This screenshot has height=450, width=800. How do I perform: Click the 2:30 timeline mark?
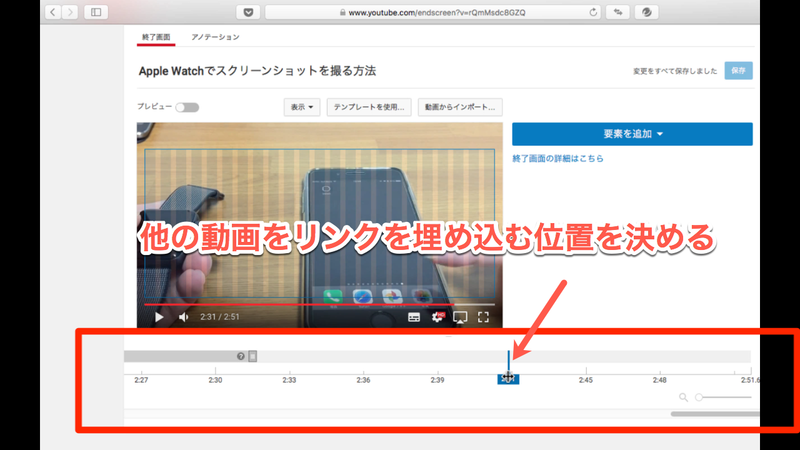tap(215, 380)
